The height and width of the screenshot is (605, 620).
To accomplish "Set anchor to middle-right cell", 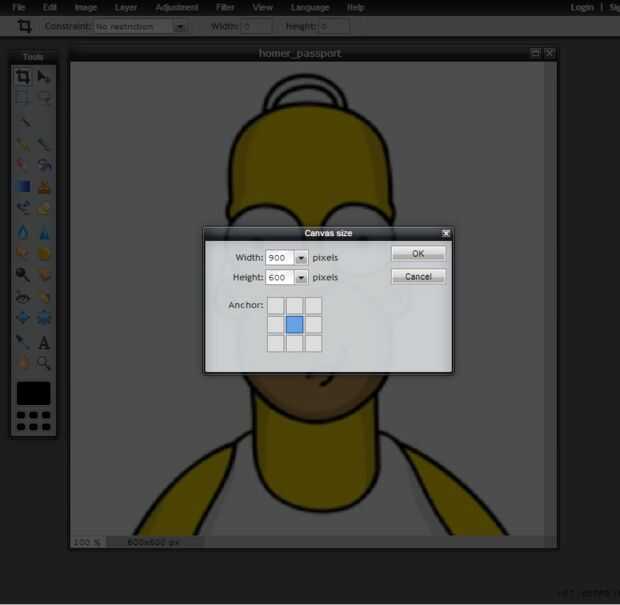I will (x=314, y=325).
